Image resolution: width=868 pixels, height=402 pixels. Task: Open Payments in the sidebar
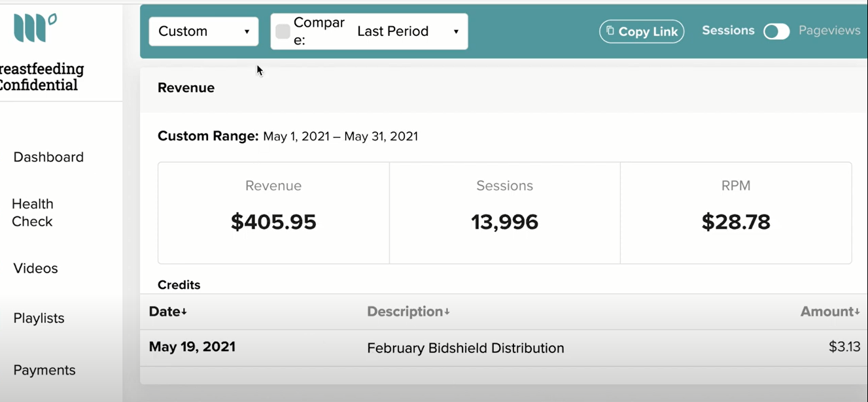(x=44, y=370)
